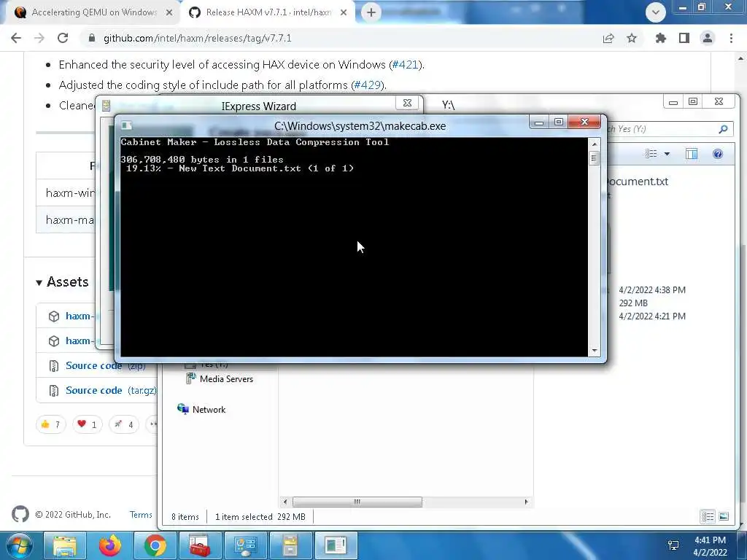The image size is (747, 560).
Task: Open the Terms link in GitHub footer
Action: click(x=141, y=515)
